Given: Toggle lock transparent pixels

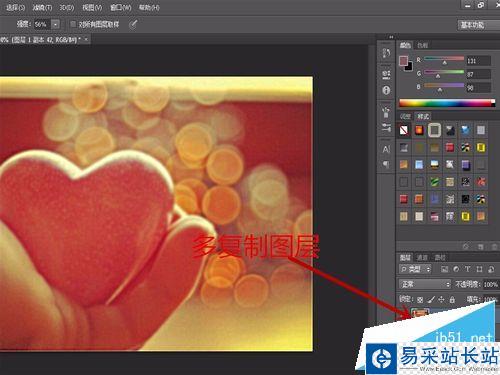Looking at the screenshot, I should pos(420,299).
